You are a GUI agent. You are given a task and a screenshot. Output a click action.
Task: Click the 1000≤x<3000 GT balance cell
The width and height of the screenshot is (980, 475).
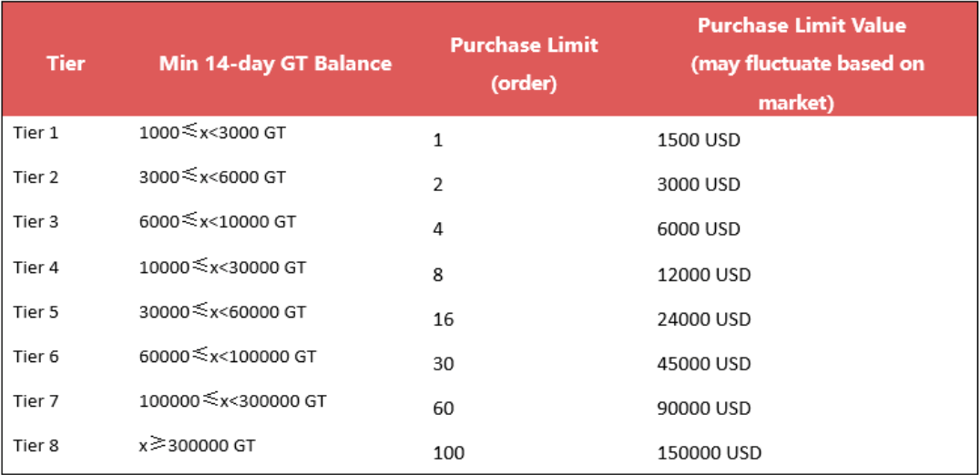coord(212,133)
